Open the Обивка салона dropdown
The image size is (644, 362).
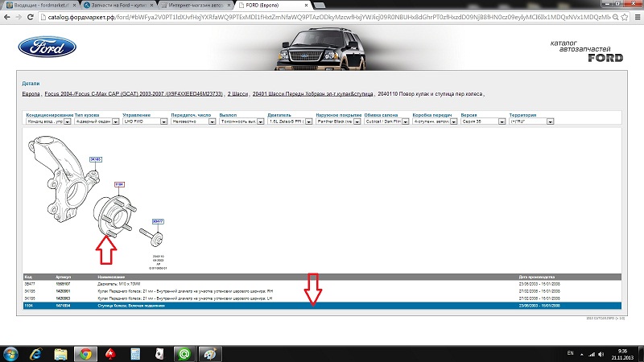click(387, 121)
